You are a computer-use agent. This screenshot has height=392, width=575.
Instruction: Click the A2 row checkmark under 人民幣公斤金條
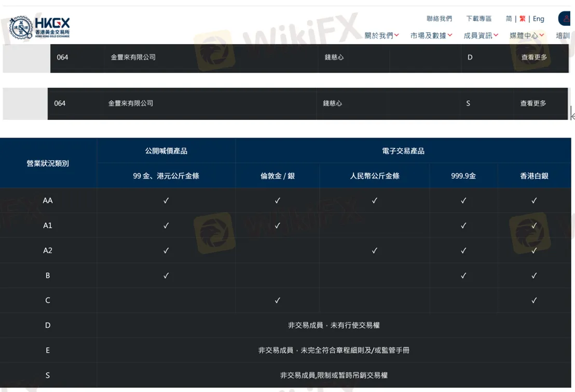pyautogui.click(x=374, y=250)
